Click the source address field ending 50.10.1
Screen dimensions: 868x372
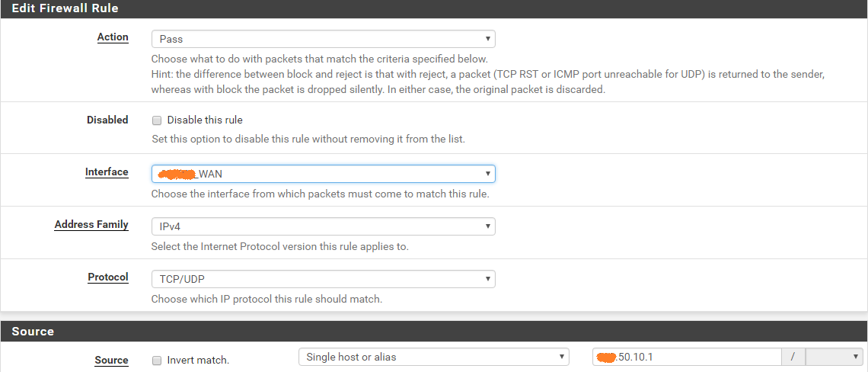687,357
